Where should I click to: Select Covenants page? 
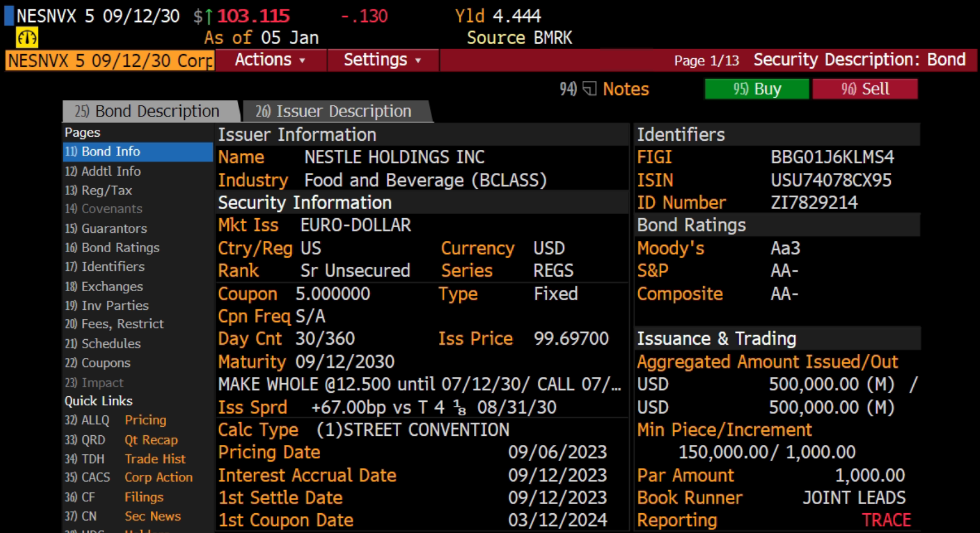103,209
